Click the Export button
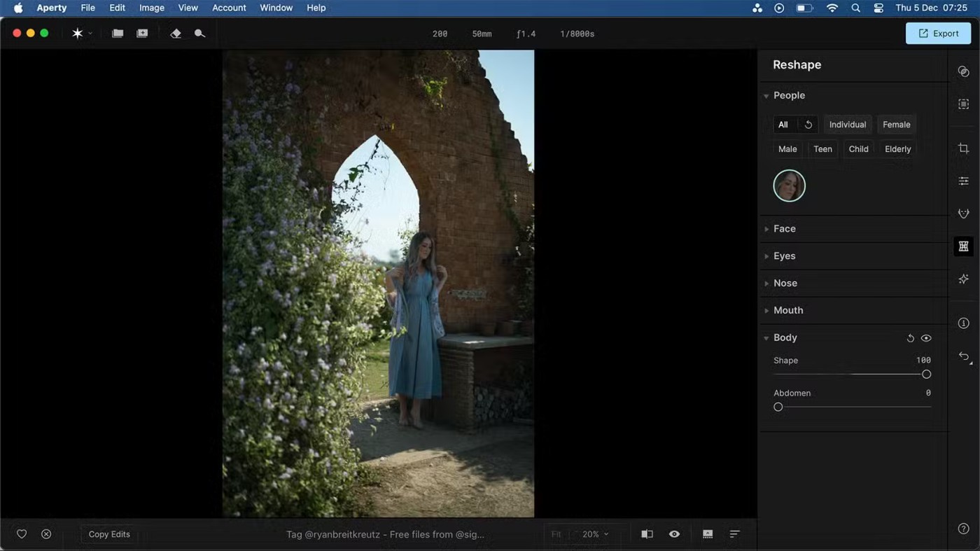 pyautogui.click(x=938, y=34)
